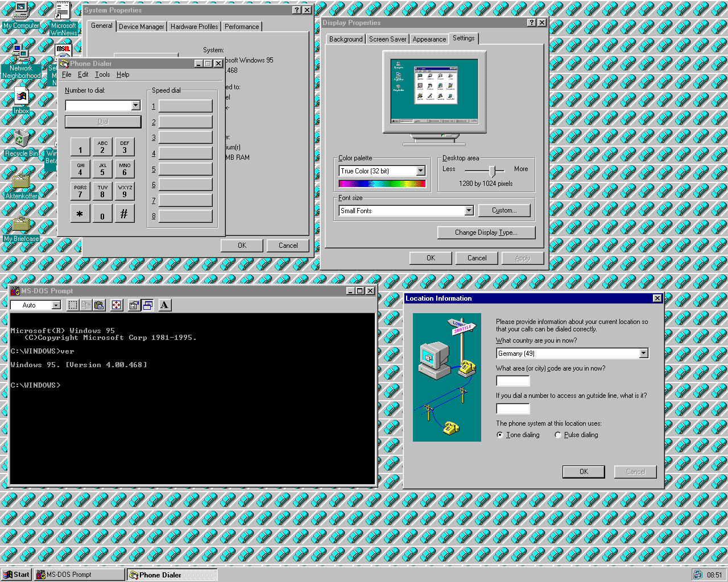The height and width of the screenshot is (582, 728).
Task: Open the MS-DOS font size Auto dropdown
Action: coord(56,305)
